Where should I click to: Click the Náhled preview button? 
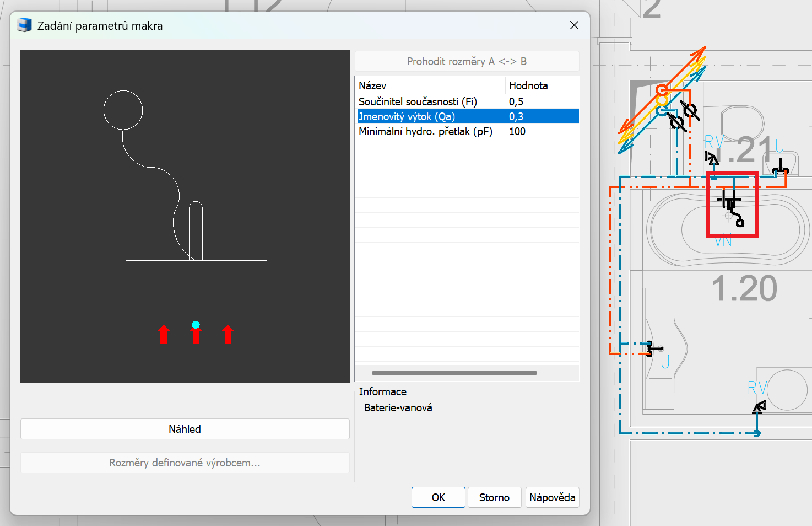click(x=185, y=429)
